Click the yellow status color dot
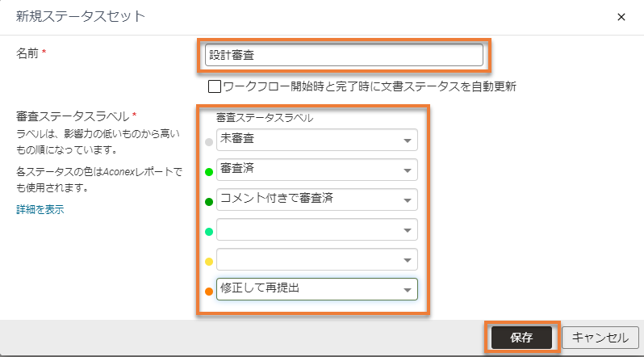This screenshot has width=644, height=357. point(209,262)
